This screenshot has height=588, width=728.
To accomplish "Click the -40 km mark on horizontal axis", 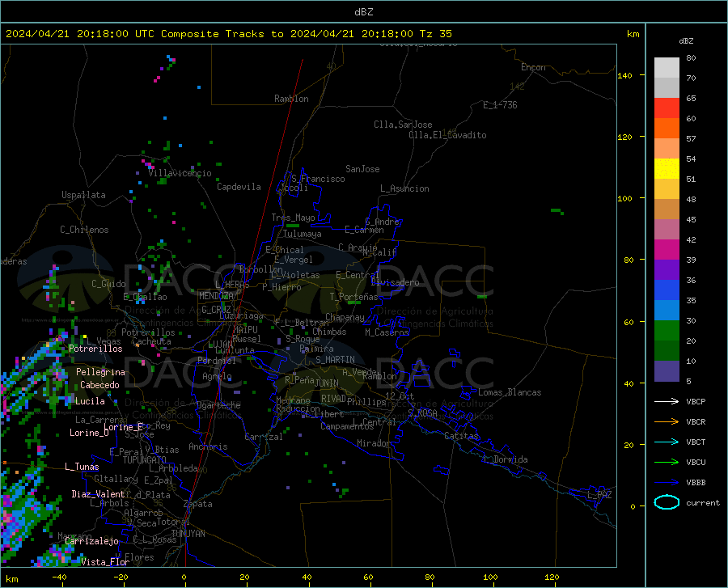I will point(59,577).
